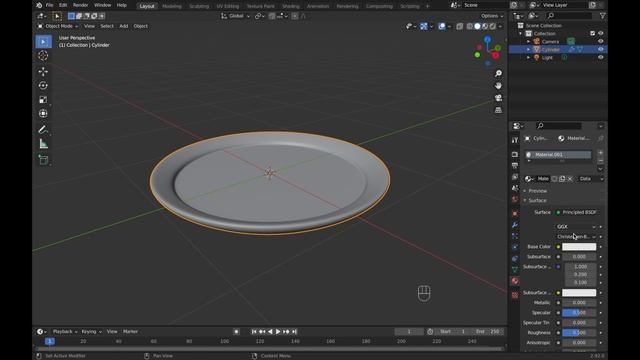Viewport: 640px width, 360px height.
Task: Choose the Move tool
Action: pos(43,71)
